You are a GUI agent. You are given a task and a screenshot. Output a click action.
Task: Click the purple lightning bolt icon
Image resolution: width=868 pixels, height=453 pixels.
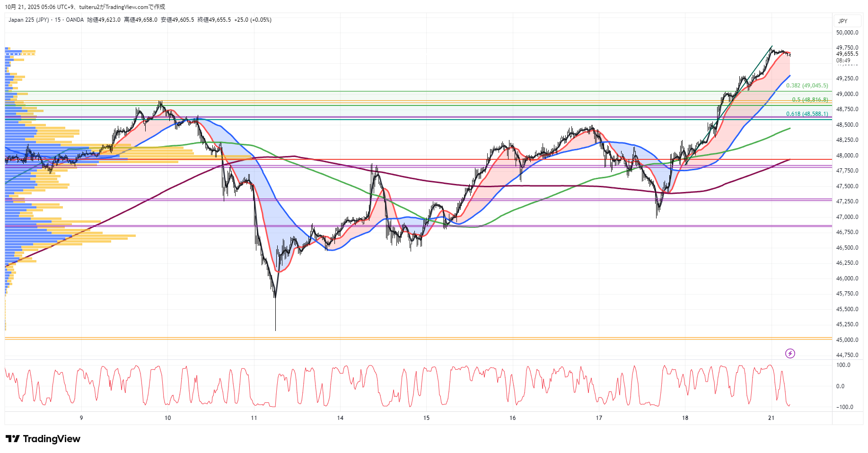click(x=790, y=353)
